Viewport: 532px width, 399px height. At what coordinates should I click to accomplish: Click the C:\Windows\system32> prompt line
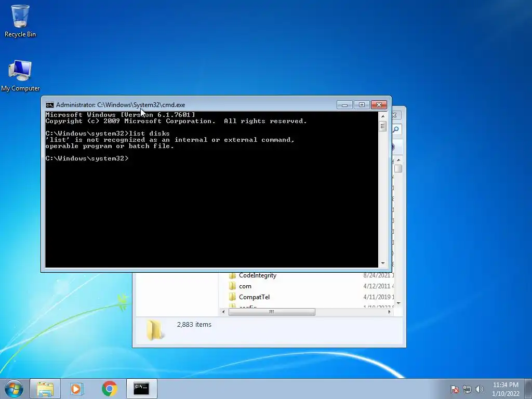pos(87,158)
